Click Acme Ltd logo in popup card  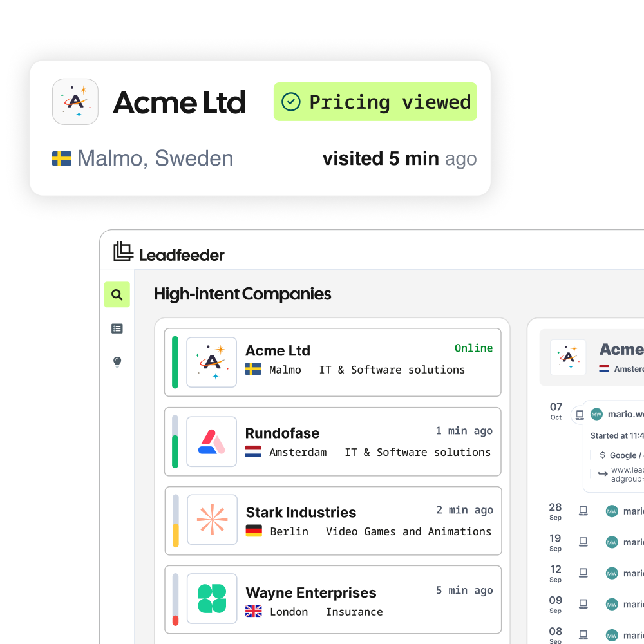pyautogui.click(x=75, y=102)
